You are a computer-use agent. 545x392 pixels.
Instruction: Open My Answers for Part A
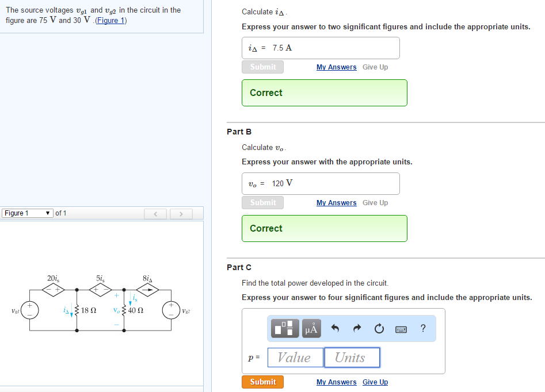point(336,67)
